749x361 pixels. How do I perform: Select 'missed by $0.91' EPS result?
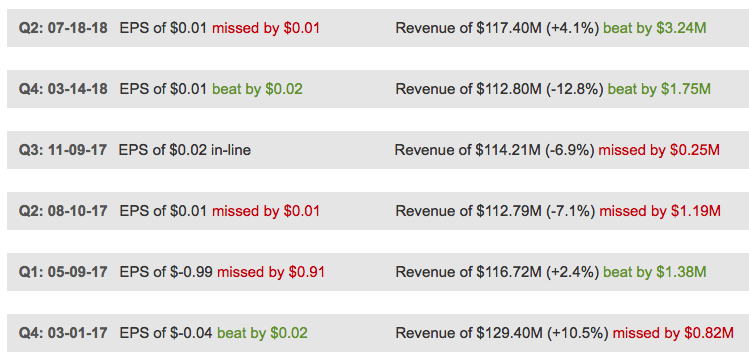[x=271, y=272]
